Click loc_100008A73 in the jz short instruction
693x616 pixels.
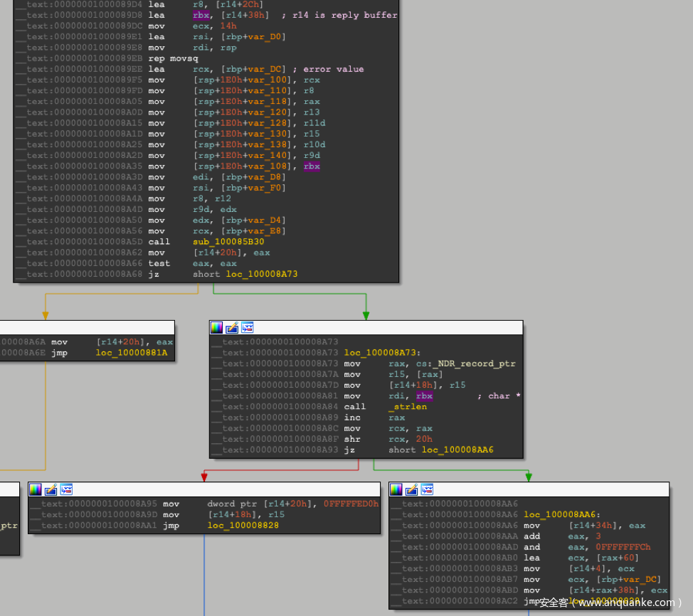(x=262, y=274)
